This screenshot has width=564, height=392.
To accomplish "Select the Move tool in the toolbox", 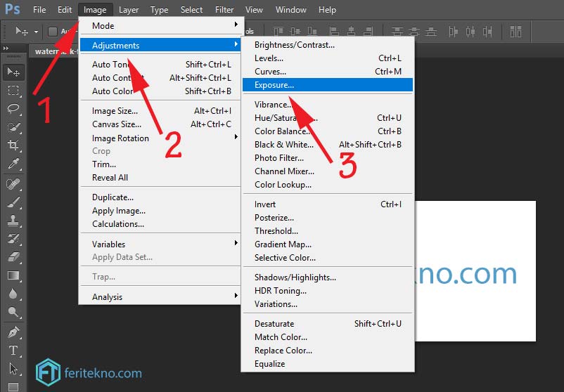I will pyautogui.click(x=13, y=72).
